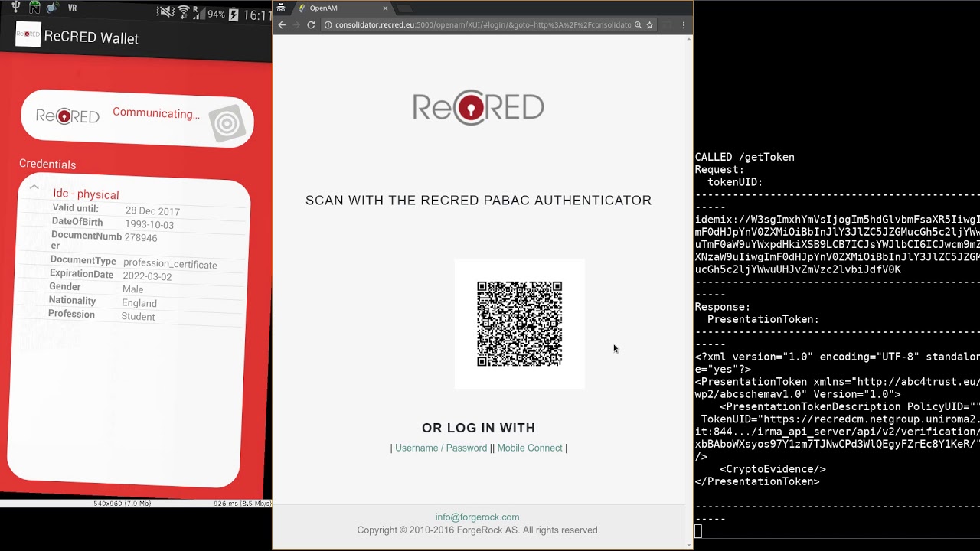Click the </PresentationToken> closing tag in terminal

coord(757,481)
